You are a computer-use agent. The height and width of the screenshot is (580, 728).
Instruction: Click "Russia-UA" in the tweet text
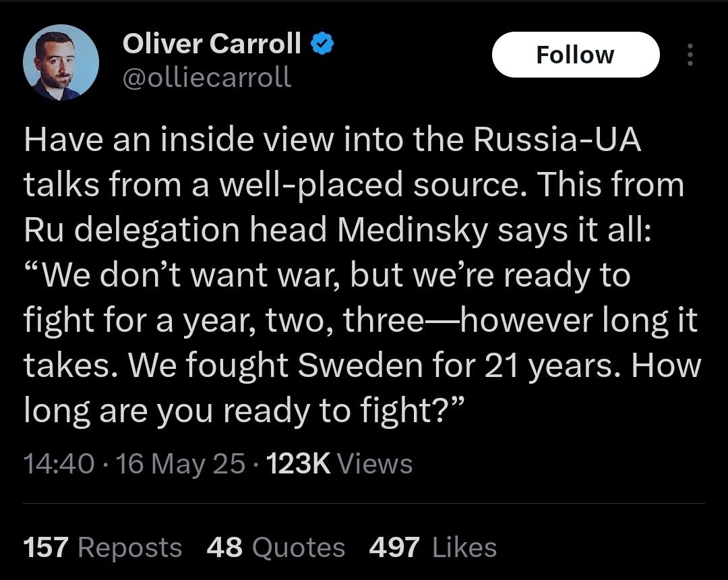(557, 140)
